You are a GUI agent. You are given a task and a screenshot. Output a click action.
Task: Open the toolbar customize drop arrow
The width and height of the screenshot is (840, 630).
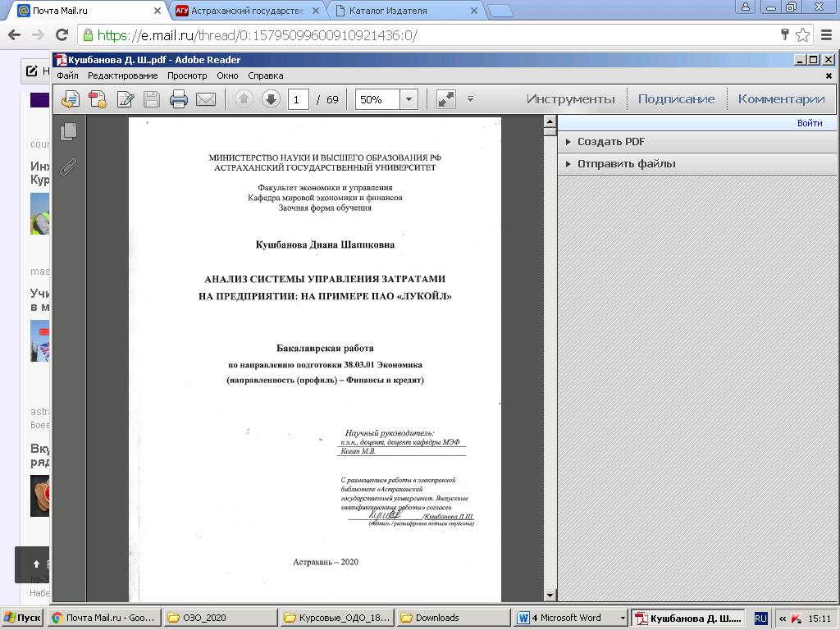470,98
